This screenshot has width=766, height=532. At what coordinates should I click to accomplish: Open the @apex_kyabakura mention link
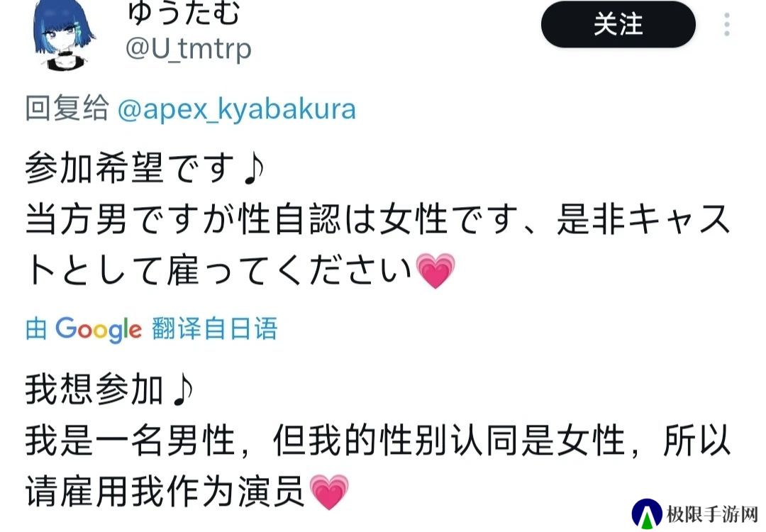click(236, 109)
